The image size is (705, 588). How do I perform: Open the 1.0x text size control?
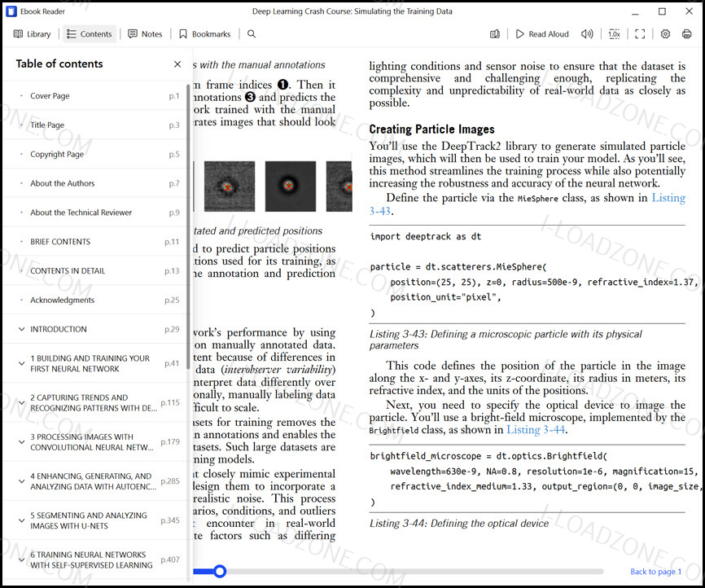614,34
